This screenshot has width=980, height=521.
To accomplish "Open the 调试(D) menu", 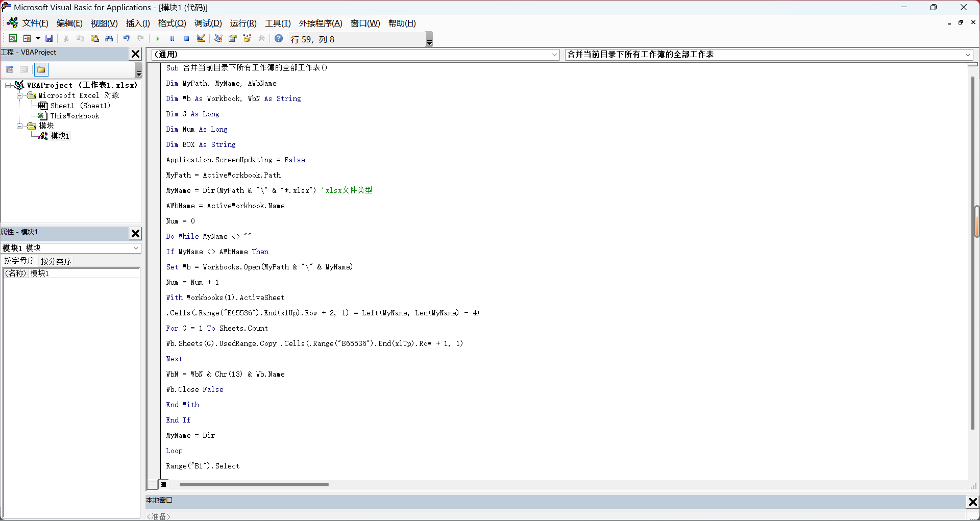I will point(208,23).
